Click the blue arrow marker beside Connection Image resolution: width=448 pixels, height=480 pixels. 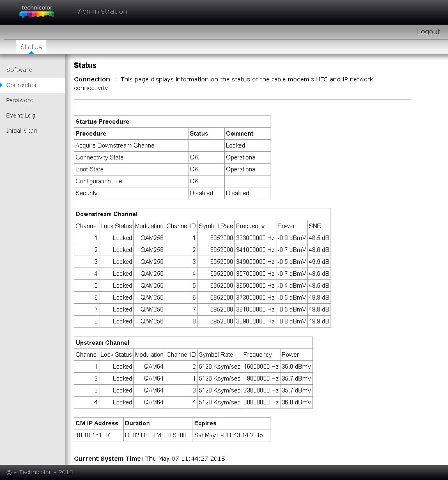coord(2,85)
